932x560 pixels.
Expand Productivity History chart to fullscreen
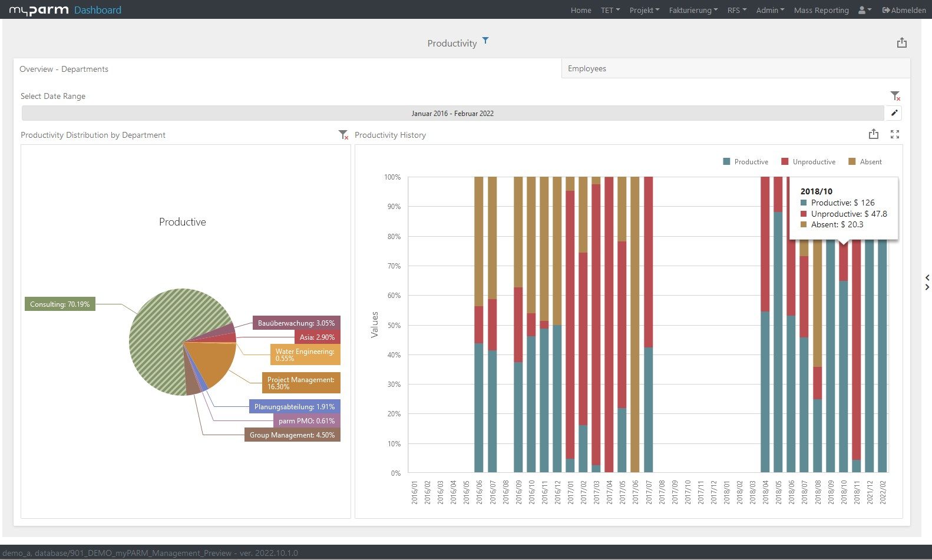[x=894, y=134]
